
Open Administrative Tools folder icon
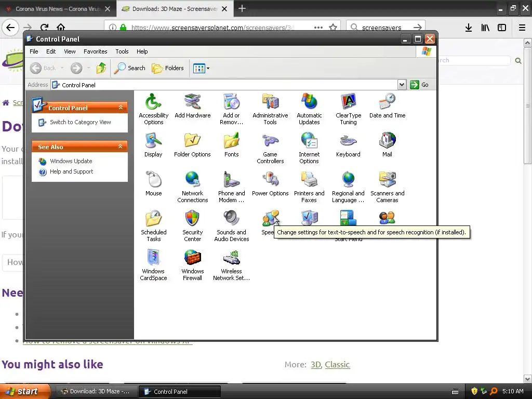(x=270, y=109)
